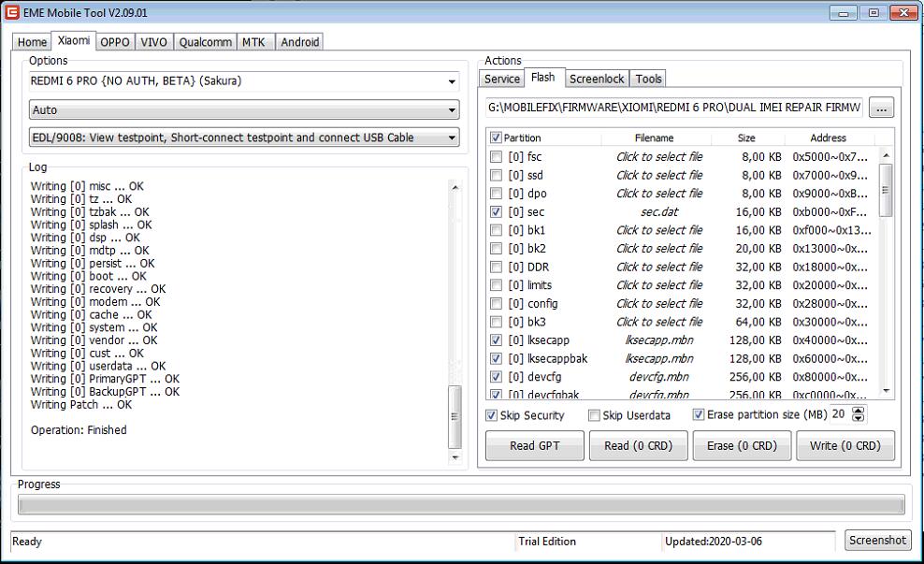Click the log scroll-down arrow
The width and height of the screenshot is (924, 564).
[x=455, y=457]
